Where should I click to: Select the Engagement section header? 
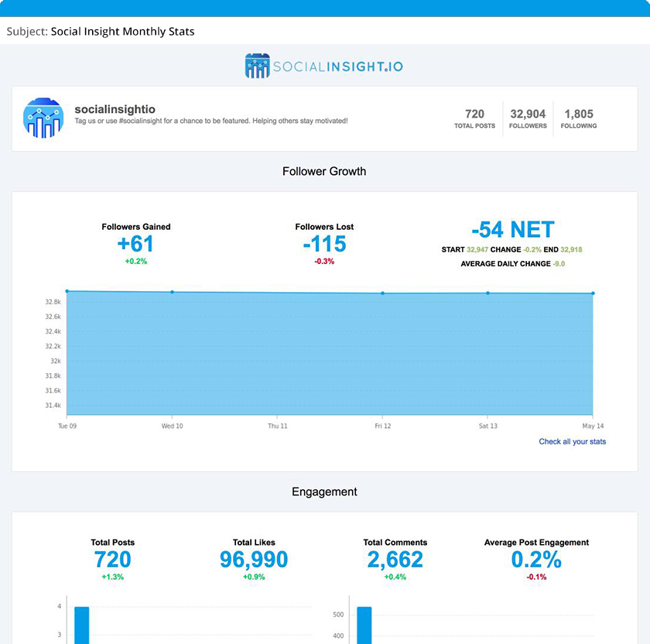[324, 492]
